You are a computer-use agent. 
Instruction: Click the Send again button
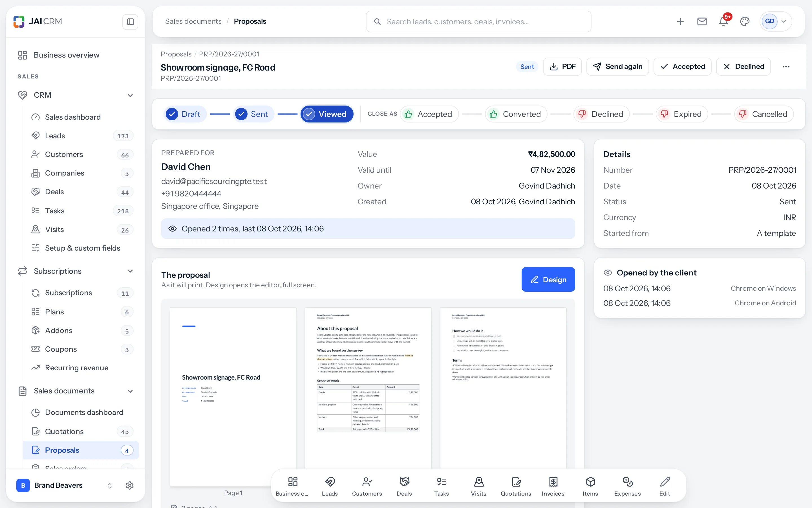tap(617, 67)
